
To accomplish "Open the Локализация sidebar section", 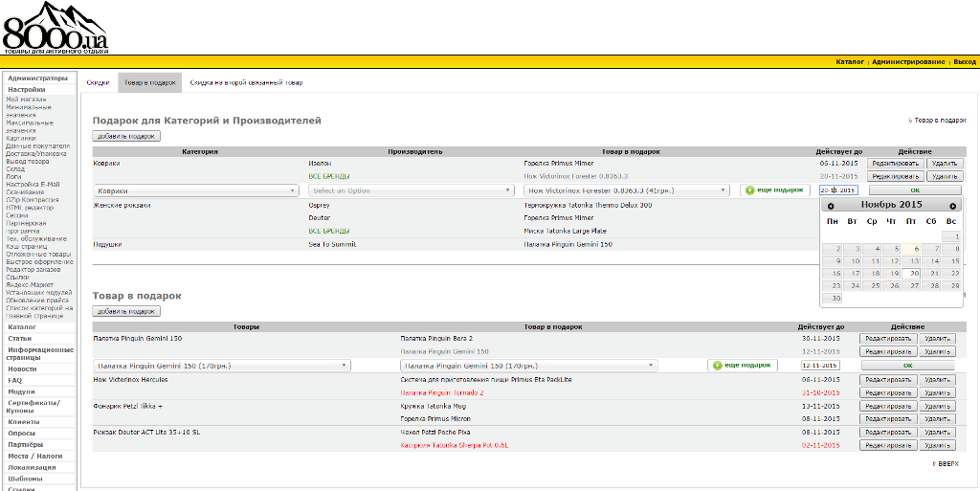I will [32, 467].
